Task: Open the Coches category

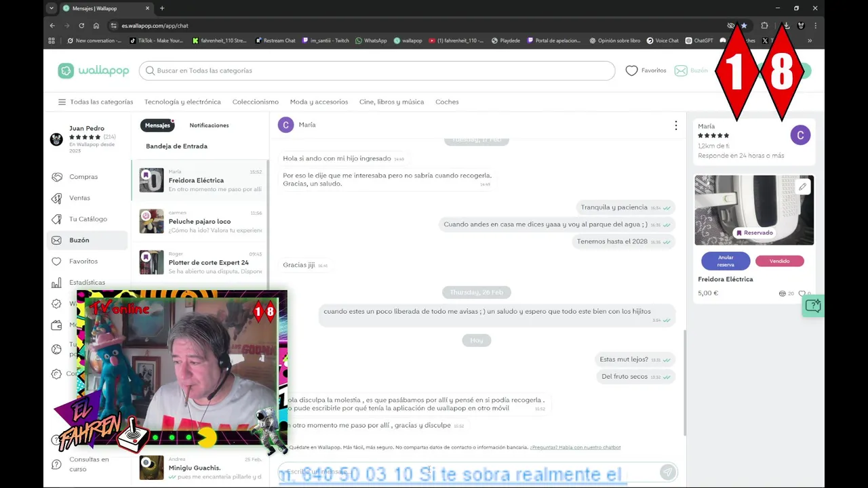Action: 447,102
